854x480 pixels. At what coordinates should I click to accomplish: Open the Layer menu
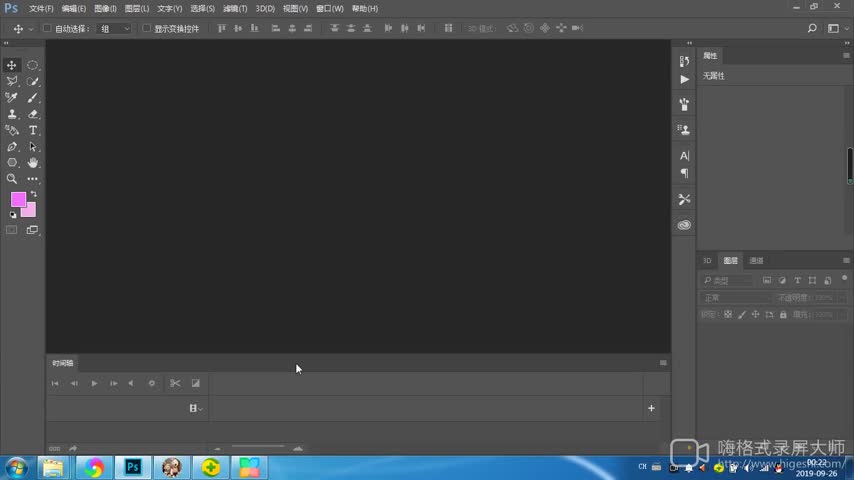[x=137, y=9]
